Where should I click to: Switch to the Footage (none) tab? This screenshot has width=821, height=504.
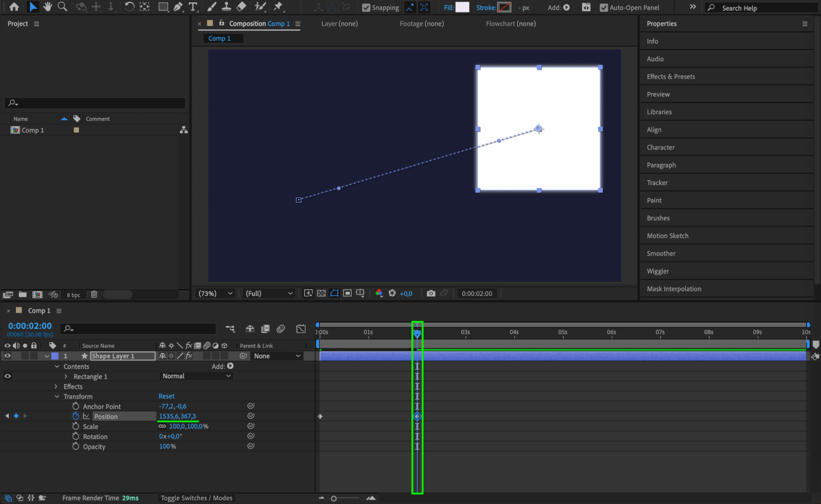421,23
